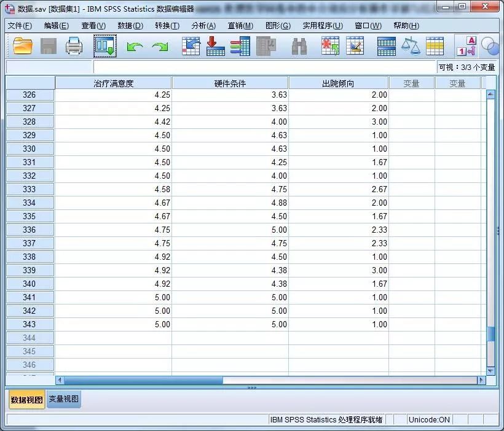The width and height of the screenshot is (504, 431).
Task: Click the Save file disk icon
Action: pos(48,47)
